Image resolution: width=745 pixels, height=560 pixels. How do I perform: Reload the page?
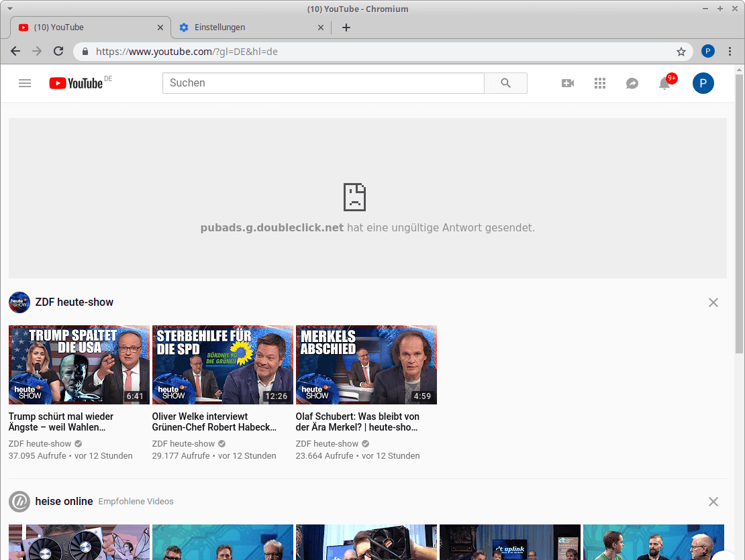[58, 51]
